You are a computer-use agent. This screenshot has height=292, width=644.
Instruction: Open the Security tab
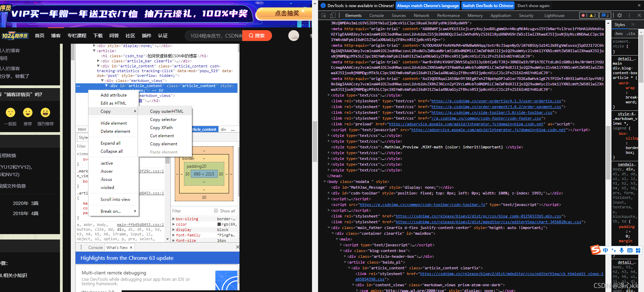click(526, 16)
